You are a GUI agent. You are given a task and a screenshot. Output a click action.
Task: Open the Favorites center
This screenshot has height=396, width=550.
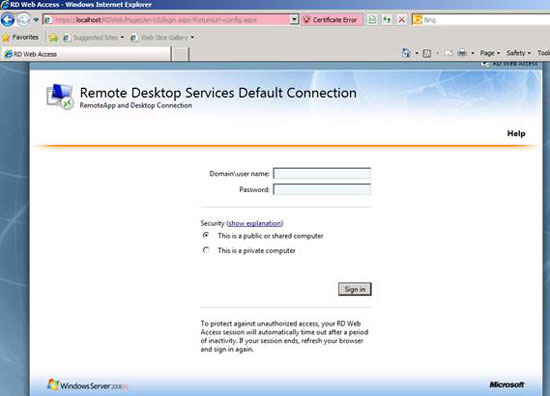(20, 37)
